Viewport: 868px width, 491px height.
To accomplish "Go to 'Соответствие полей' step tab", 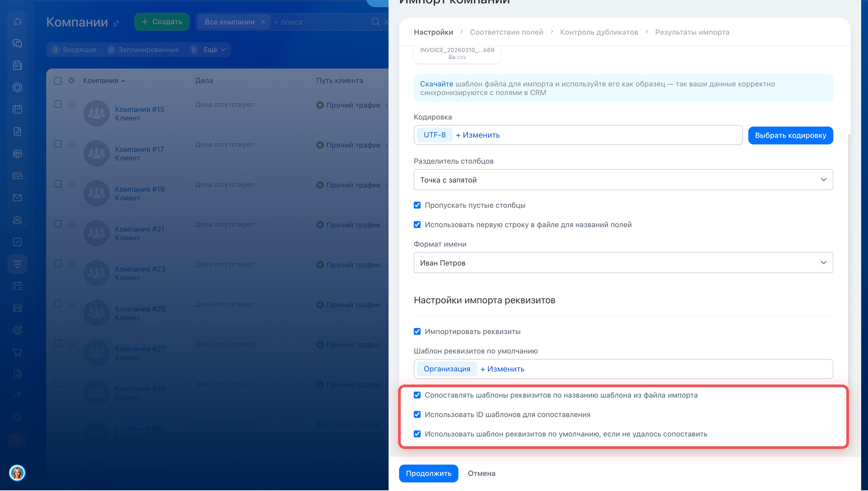I will click(506, 32).
